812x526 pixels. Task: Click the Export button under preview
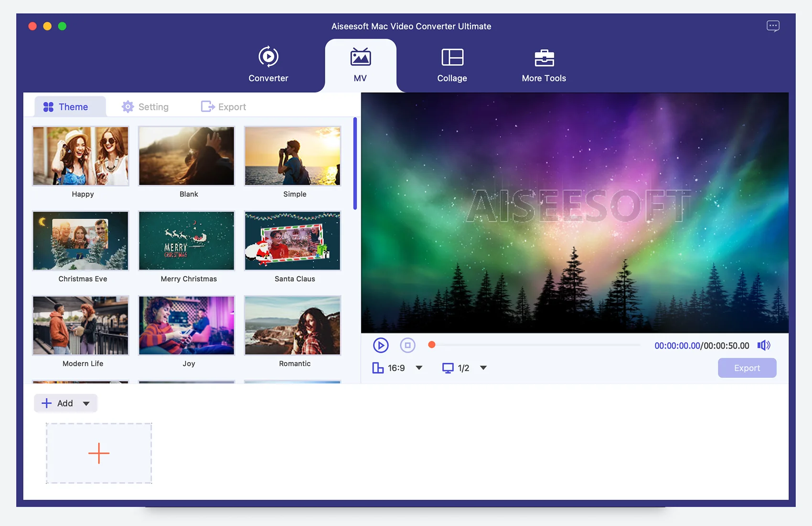(747, 368)
